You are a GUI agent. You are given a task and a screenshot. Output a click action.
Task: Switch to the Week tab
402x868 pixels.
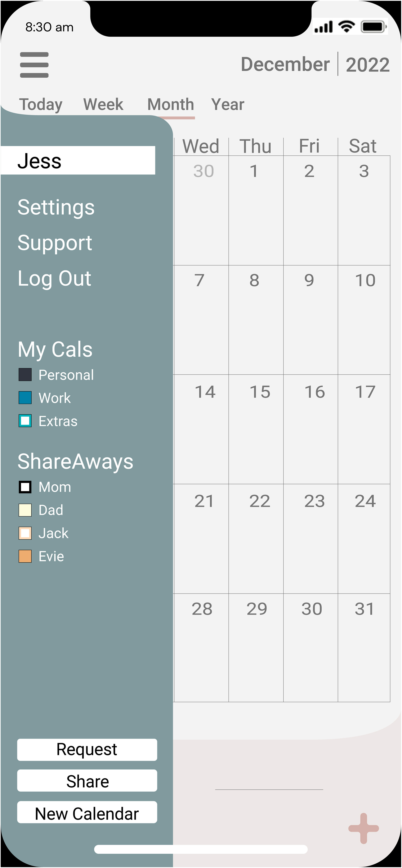[x=103, y=104]
